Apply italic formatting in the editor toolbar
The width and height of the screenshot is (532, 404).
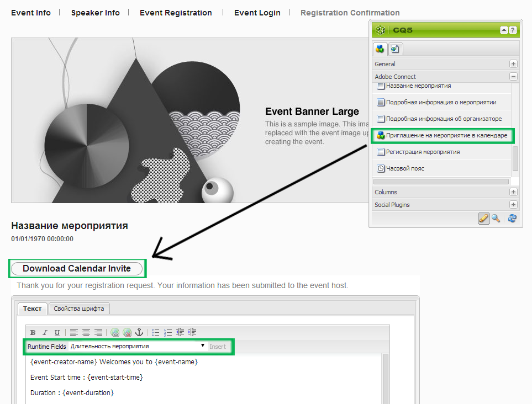[45, 332]
